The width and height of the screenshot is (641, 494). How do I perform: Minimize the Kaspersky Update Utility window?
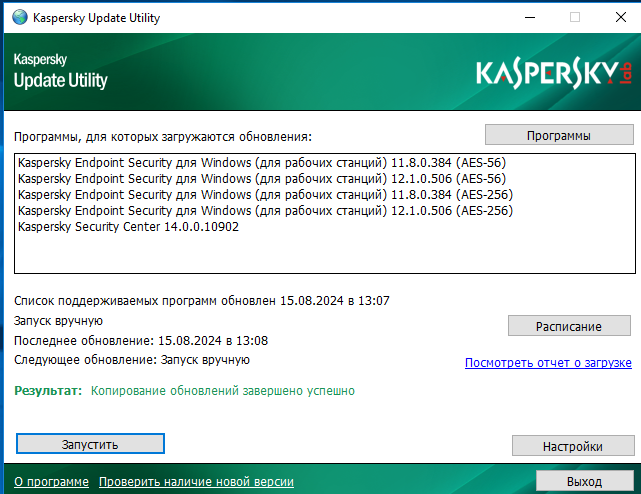(x=530, y=17)
